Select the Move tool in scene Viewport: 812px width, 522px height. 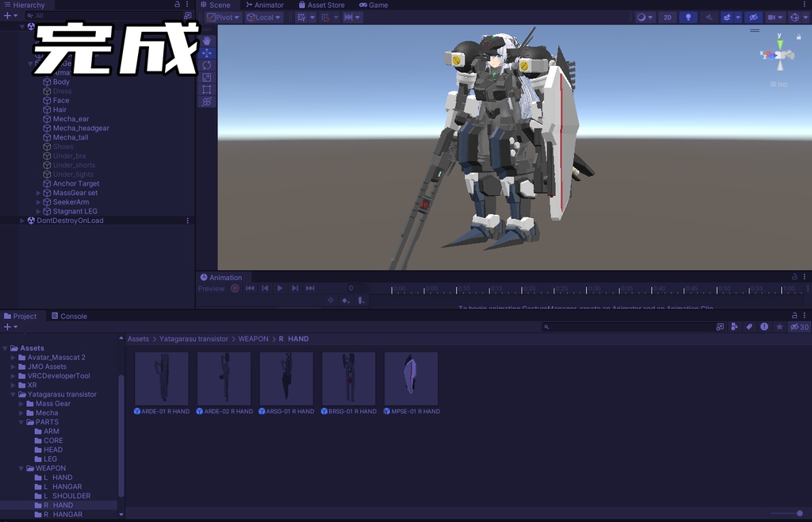[x=207, y=53]
